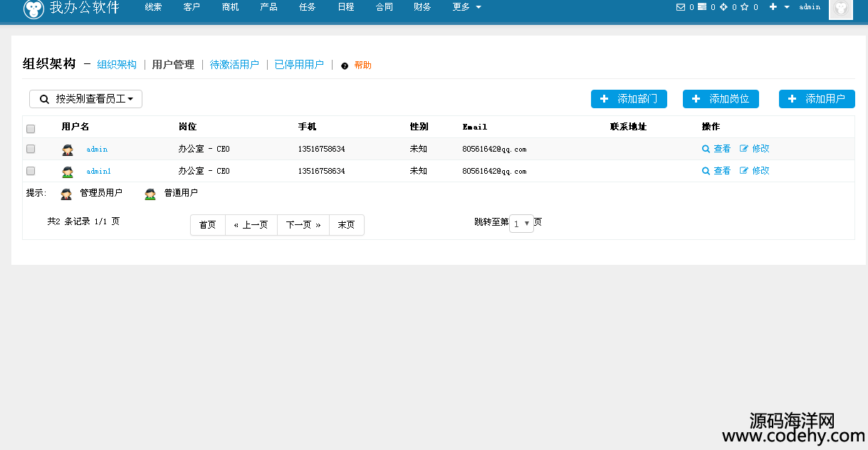Switch to the 待激活用户 sub-tab
Image resolution: width=868 pixels, height=450 pixels.
[234, 65]
